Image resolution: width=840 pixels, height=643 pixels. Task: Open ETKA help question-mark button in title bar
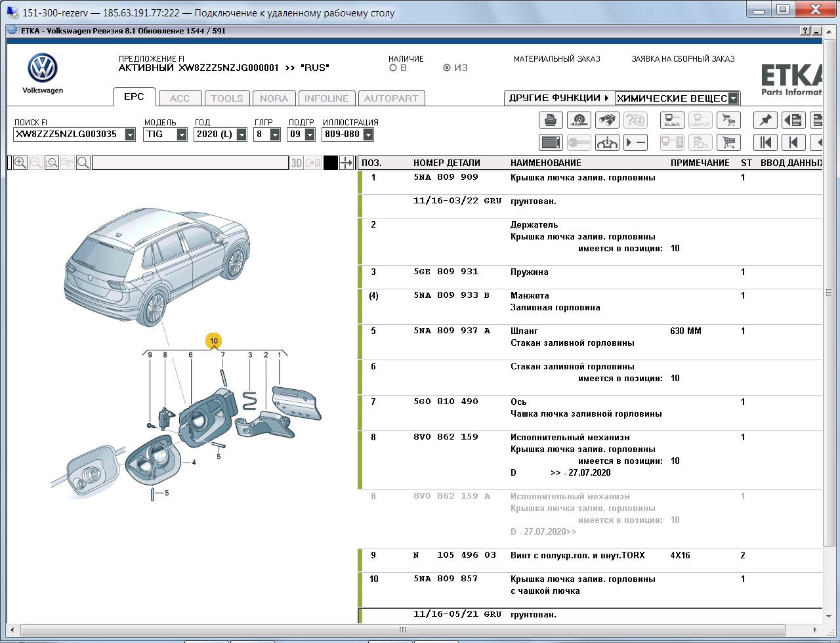805,31
